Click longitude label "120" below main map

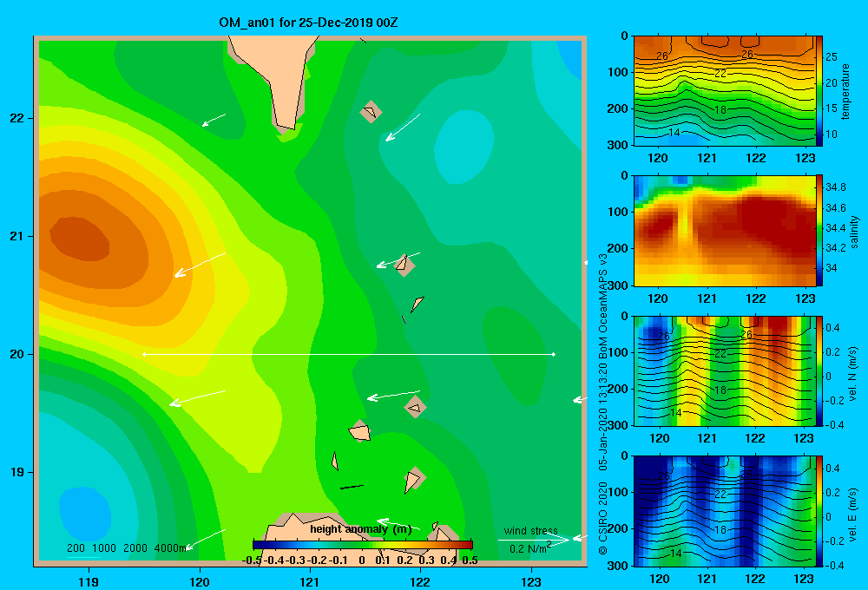click(x=200, y=581)
